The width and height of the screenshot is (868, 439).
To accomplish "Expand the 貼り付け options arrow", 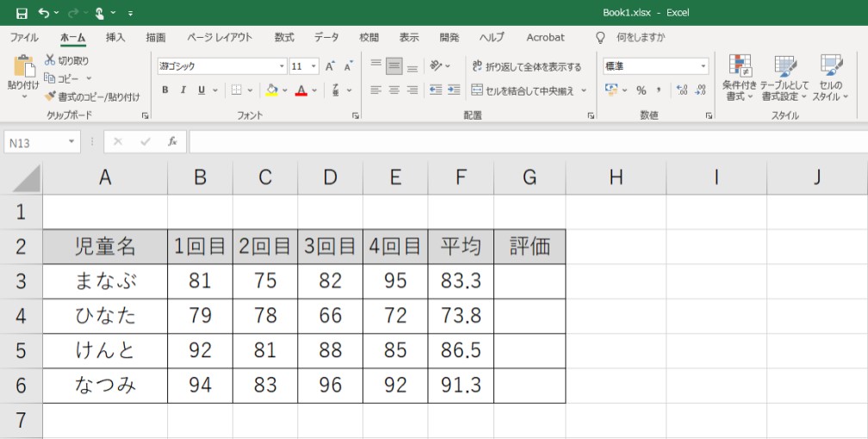I will (24, 97).
